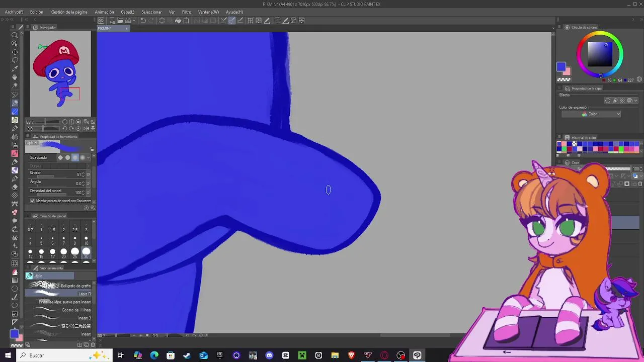The height and width of the screenshot is (362, 644).
Task: Zoom out in the Navigator panel
Action: pos(65,122)
